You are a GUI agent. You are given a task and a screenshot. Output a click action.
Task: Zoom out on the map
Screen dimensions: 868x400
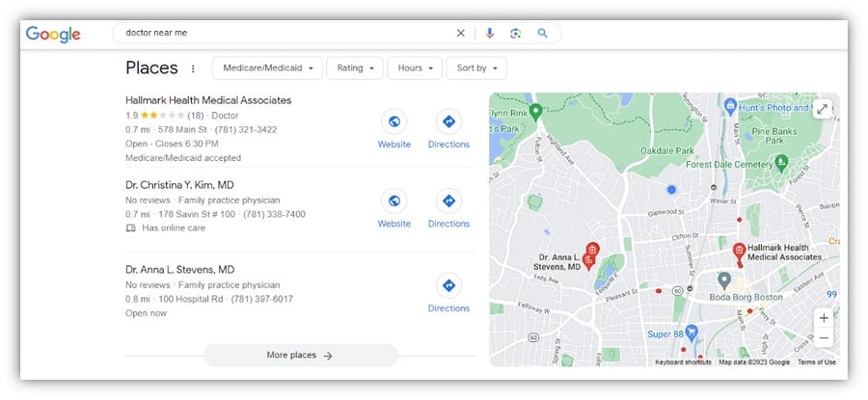click(824, 337)
